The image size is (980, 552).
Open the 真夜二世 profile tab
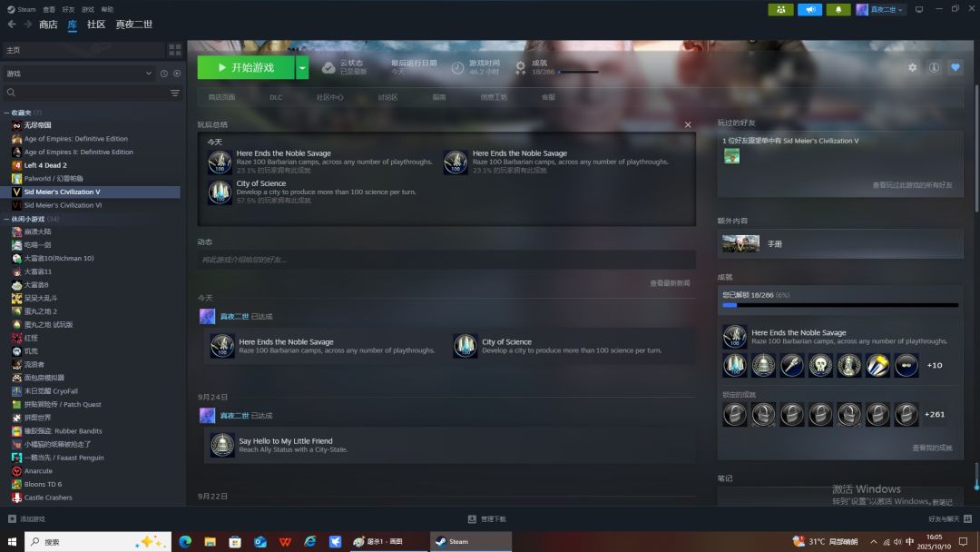pyautogui.click(x=133, y=25)
